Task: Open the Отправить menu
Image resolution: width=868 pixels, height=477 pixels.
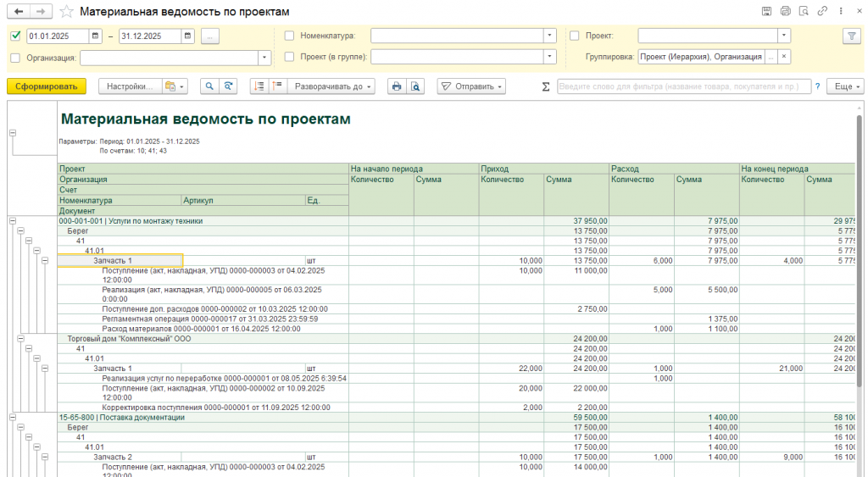Action: point(471,86)
